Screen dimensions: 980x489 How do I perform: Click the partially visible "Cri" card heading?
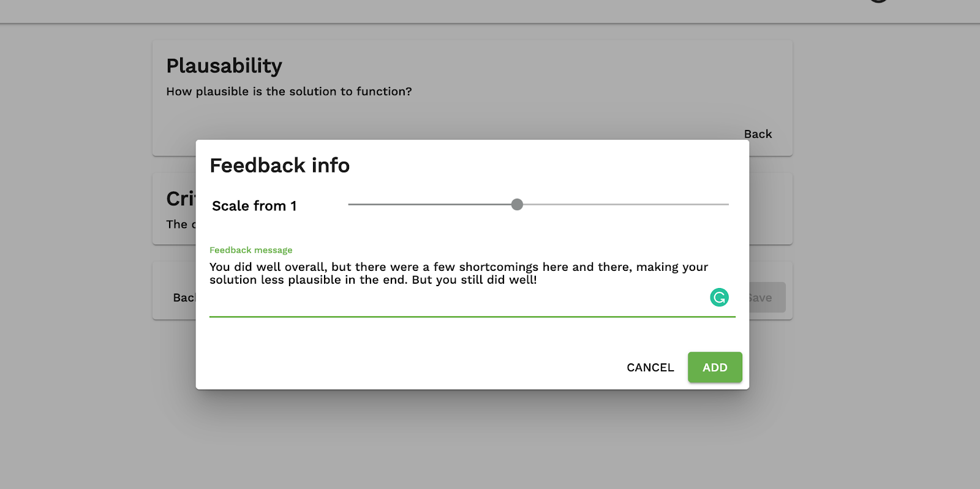click(180, 199)
